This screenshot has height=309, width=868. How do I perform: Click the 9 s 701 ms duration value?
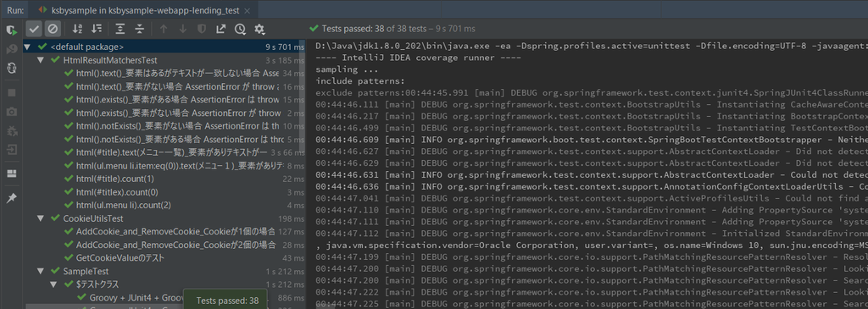pos(285,47)
